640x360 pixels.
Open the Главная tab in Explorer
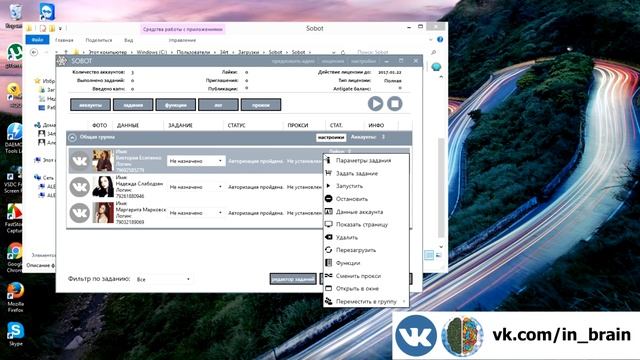click(x=64, y=40)
